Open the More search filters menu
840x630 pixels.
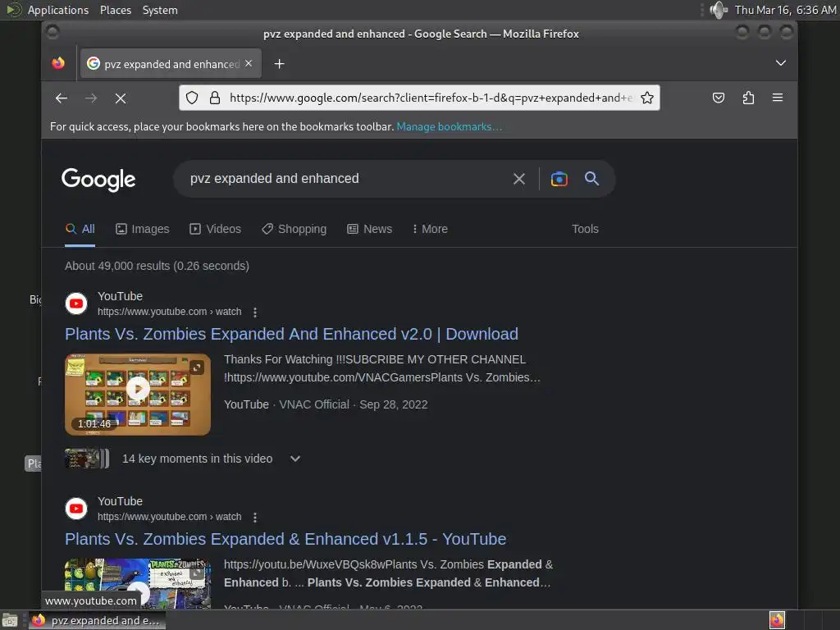click(x=430, y=229)
